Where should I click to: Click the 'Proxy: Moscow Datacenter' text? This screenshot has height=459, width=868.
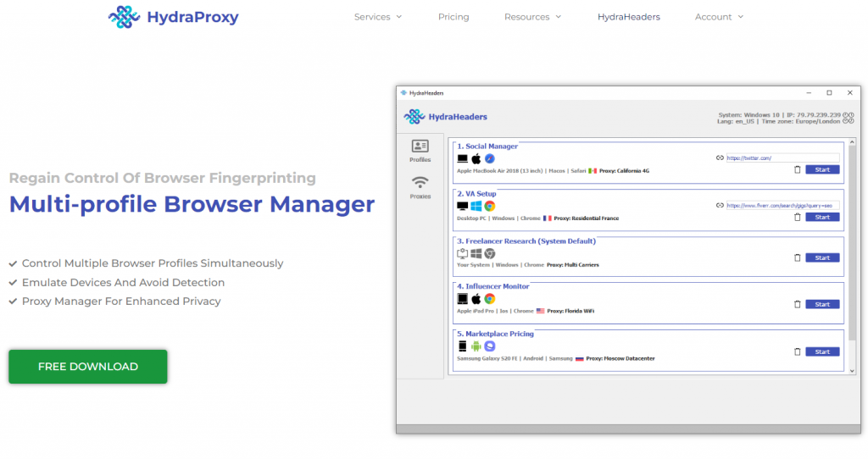(x=620, y=359)
